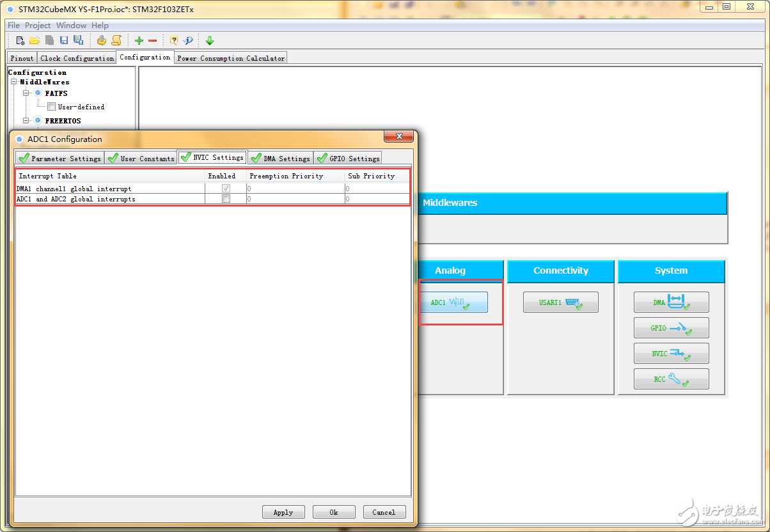Switch to the Clock Configuration tab
The width and height of the screenshot is (770, 532).
tap(77, 58)
